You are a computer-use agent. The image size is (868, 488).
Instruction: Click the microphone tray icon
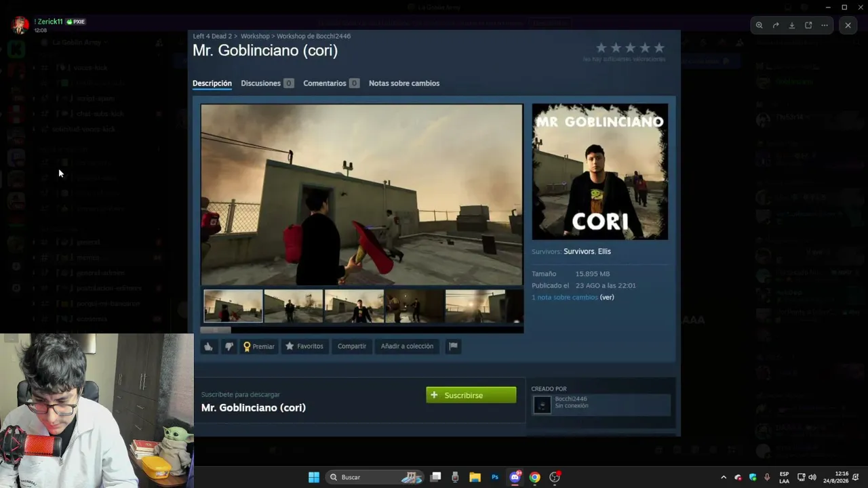click(x=767, y=477)
